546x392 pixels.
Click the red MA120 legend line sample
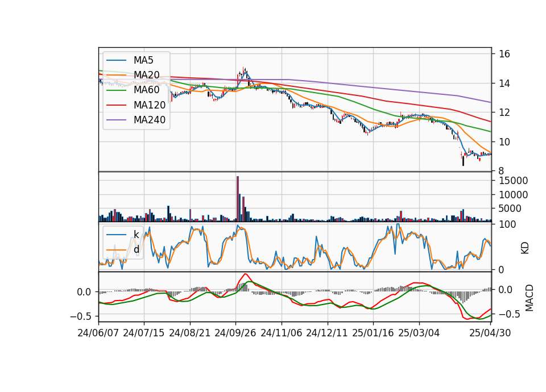coord(116,105)
